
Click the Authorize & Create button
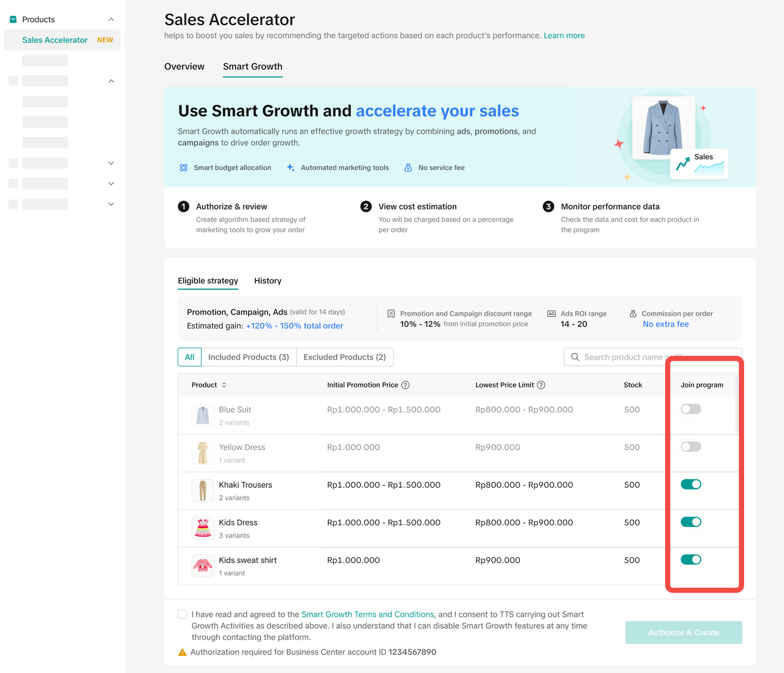(684, 633)
